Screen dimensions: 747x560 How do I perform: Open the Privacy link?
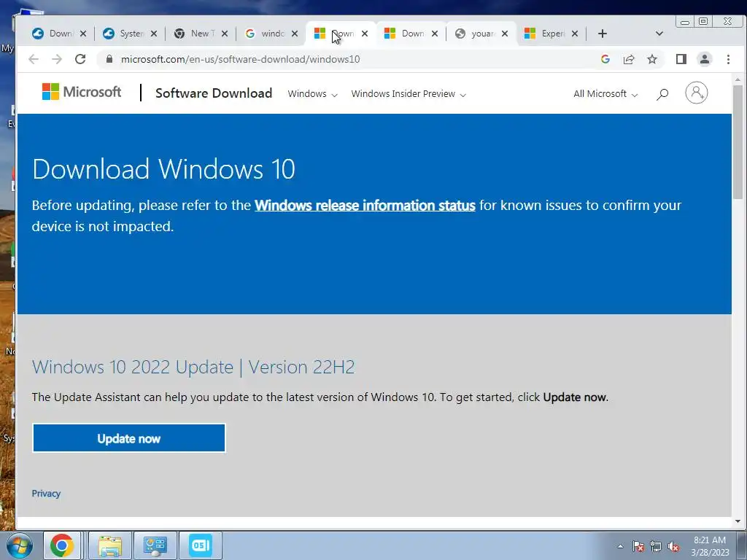(x=46, y=494)
